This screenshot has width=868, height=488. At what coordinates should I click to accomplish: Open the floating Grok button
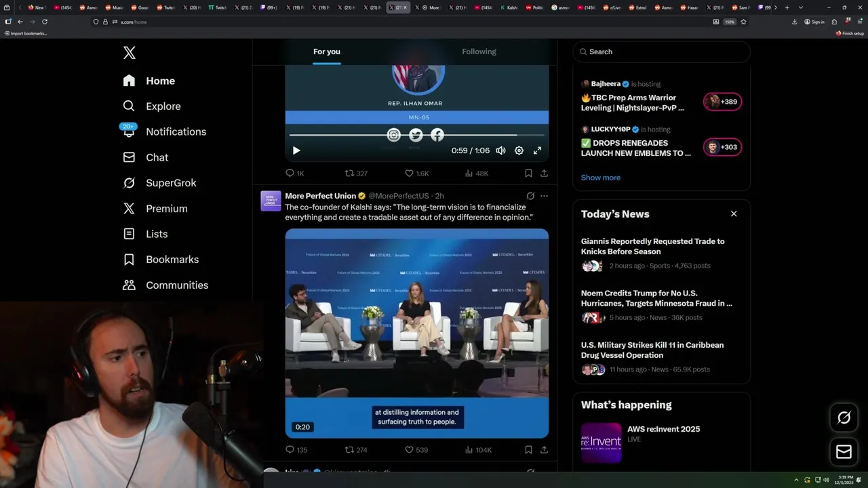coord(844,418)
